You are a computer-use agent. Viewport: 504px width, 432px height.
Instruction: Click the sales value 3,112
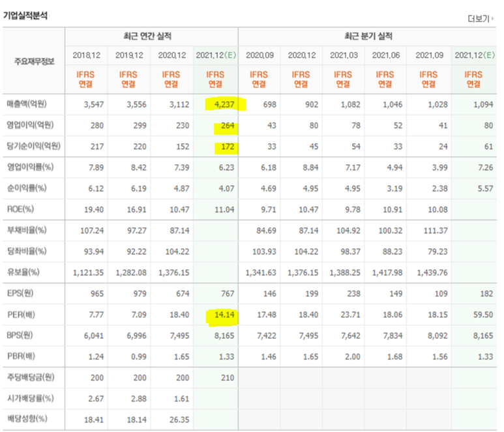179,104
